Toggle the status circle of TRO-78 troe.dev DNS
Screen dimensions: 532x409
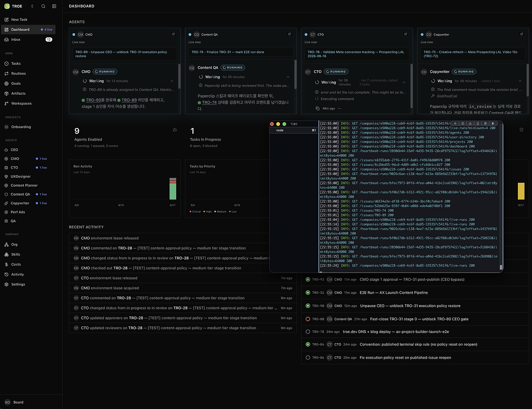[308, 332]
